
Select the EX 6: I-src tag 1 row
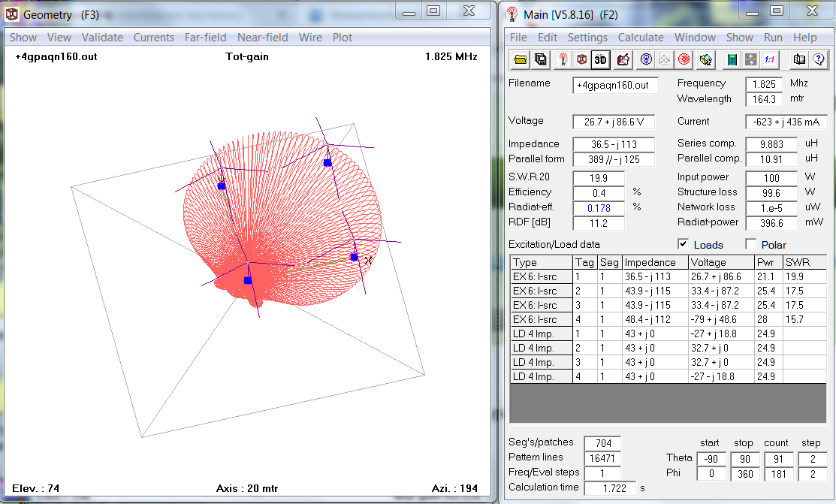668,276
